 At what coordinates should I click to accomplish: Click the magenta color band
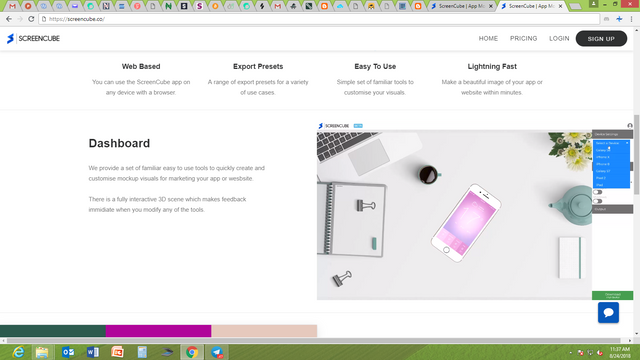pos(158,331)
